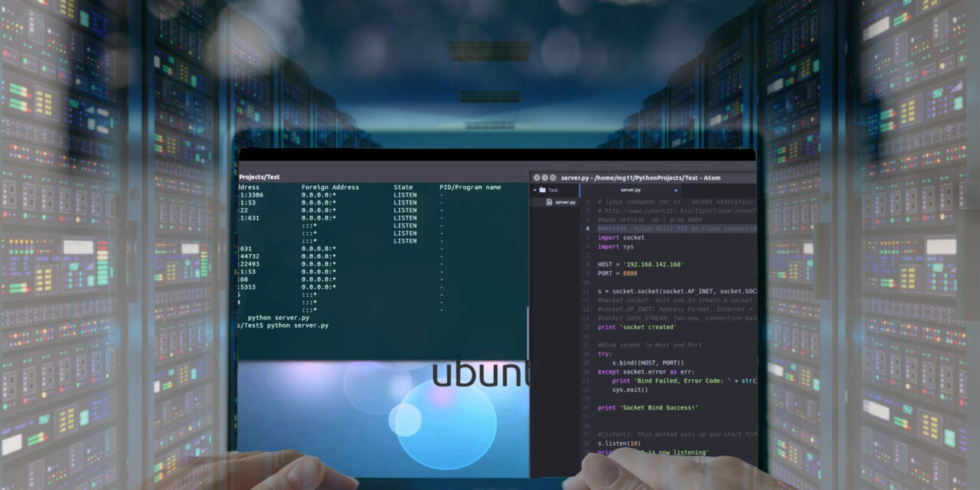
Task: Click the server.py file icon in sidebar
Action: coord(549,202)
